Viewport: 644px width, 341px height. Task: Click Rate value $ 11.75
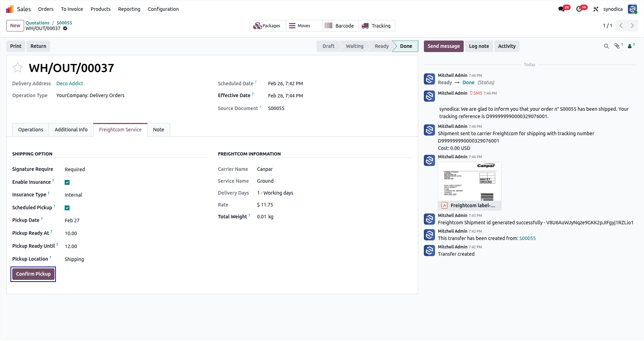(265, 205)
